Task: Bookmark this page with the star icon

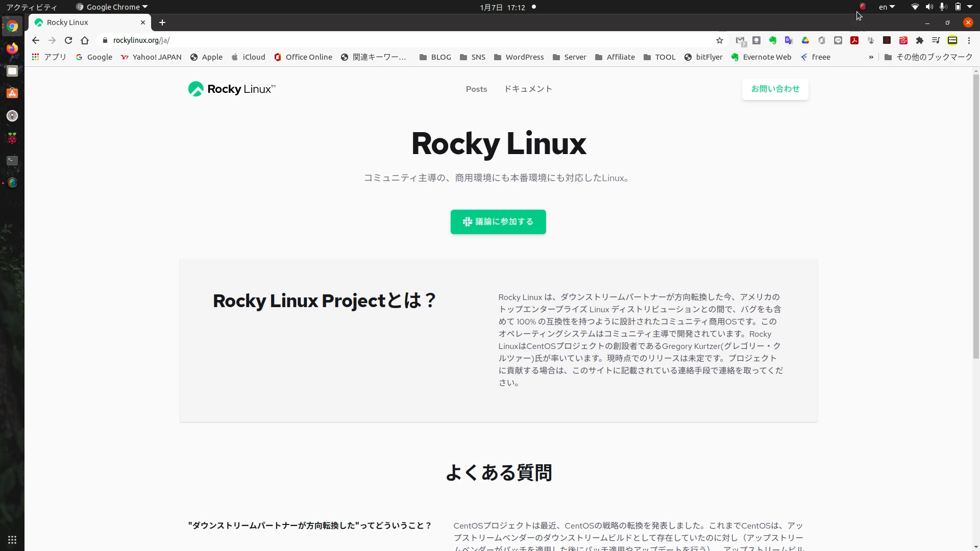Action: [x=720, y=40]
